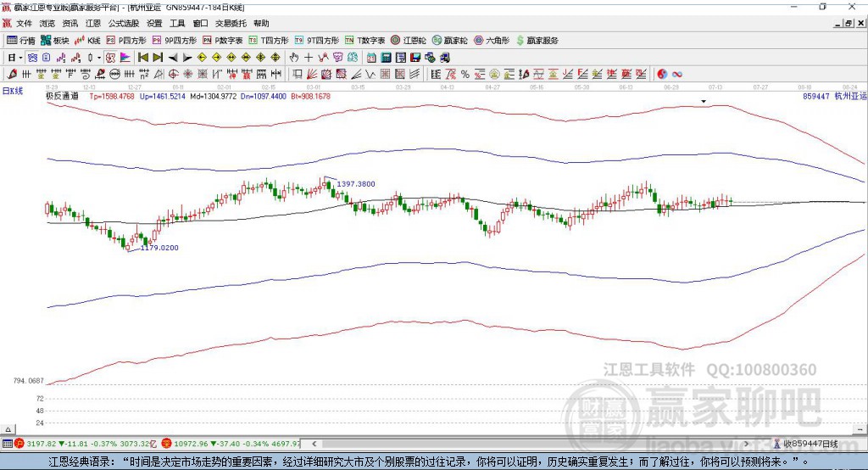Click the horizontal scrollbar left arrow

pos(314,444)
